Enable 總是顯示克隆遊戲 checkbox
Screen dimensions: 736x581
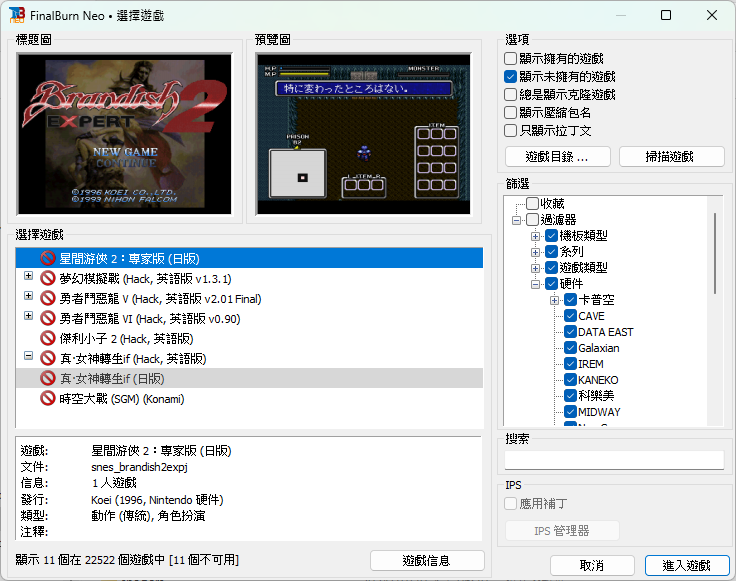pyautogui.click(x=510, y=94)
